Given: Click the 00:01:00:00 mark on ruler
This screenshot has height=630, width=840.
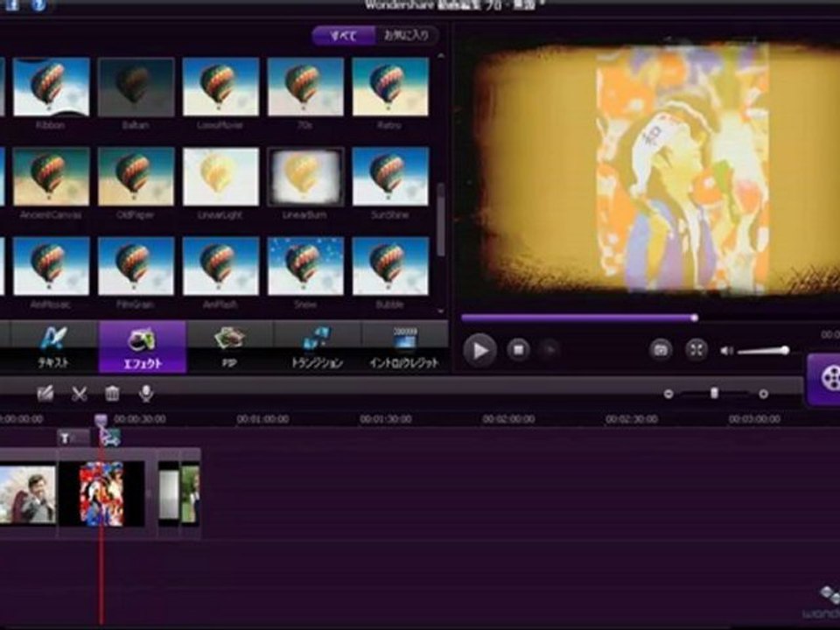Looking at the screenshot, I should [263, 419].
